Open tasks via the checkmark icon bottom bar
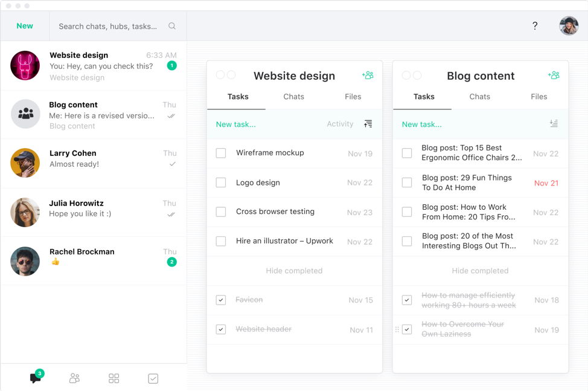Screen dimensions: 588x391 point(153,378)
